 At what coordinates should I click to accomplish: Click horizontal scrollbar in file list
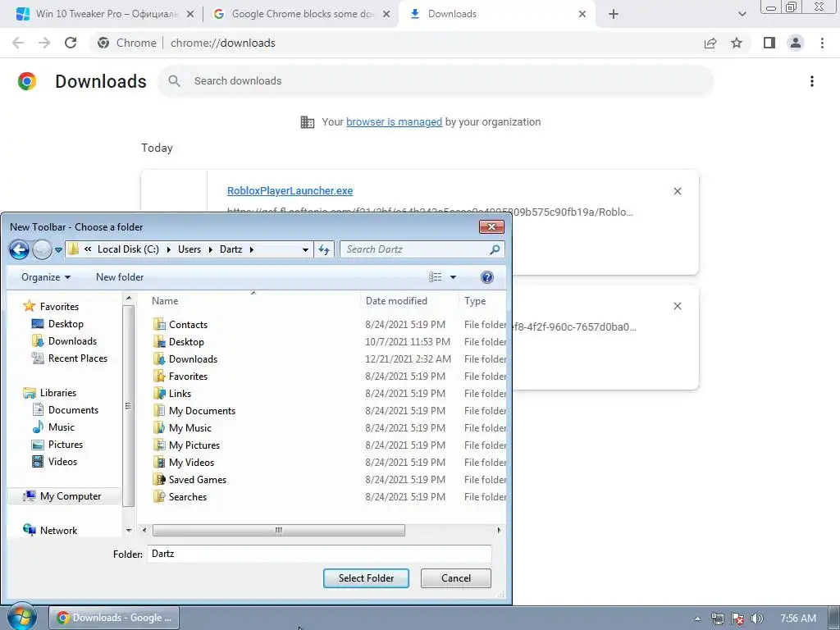279,531
